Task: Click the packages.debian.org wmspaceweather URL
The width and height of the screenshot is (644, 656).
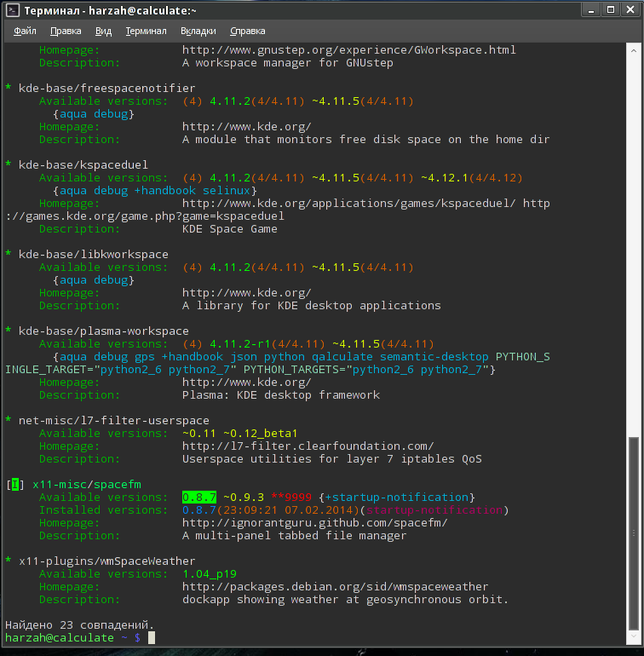Action: point(335,587)
